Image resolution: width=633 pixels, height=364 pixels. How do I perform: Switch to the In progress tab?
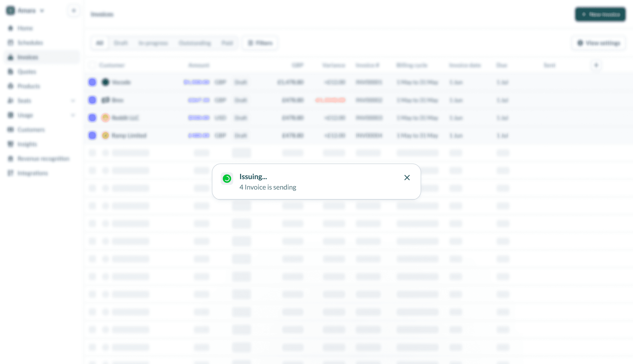[153, 43]
